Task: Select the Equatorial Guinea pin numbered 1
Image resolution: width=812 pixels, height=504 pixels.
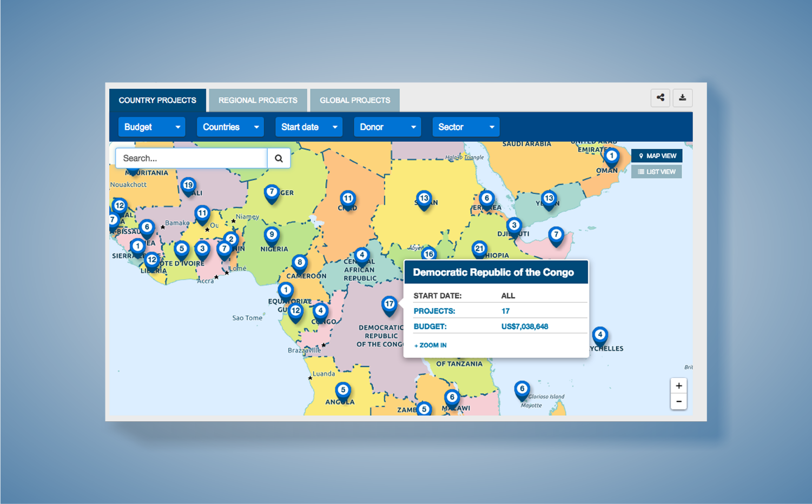Action: coord(286,292)
